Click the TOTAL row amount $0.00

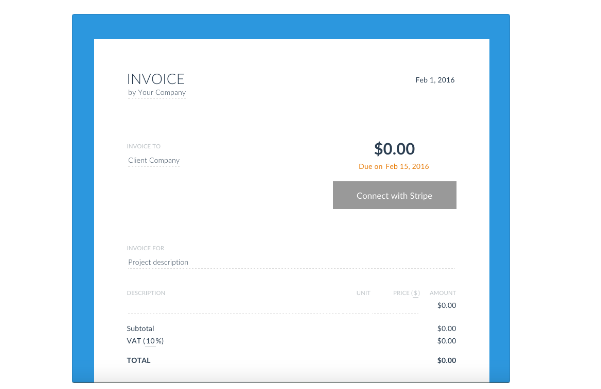tap(447, 360)
